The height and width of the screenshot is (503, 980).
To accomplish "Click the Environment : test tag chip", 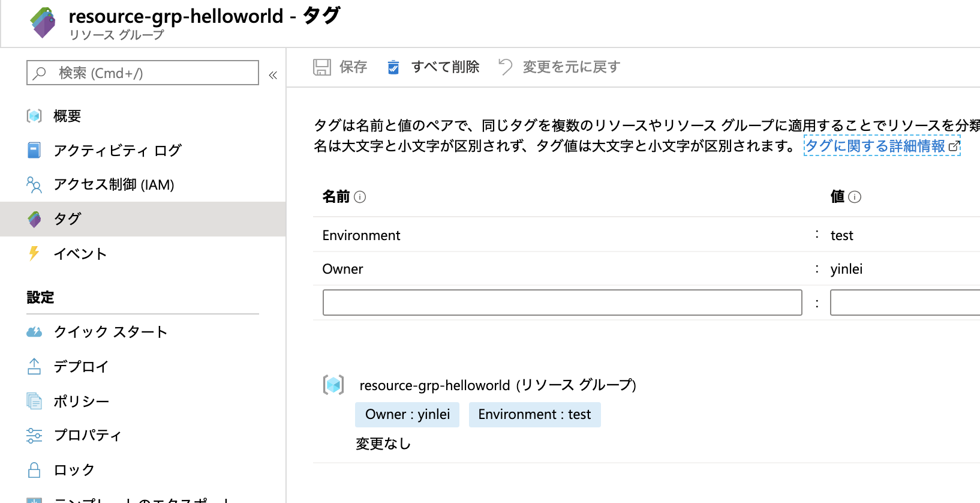I will [534, 415].
